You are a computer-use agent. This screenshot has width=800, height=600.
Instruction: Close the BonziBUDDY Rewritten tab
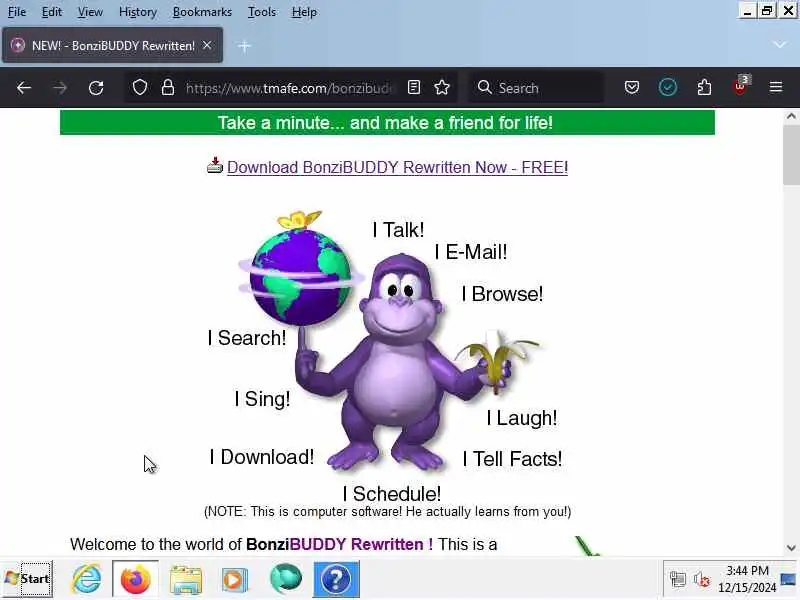[207, 45]
